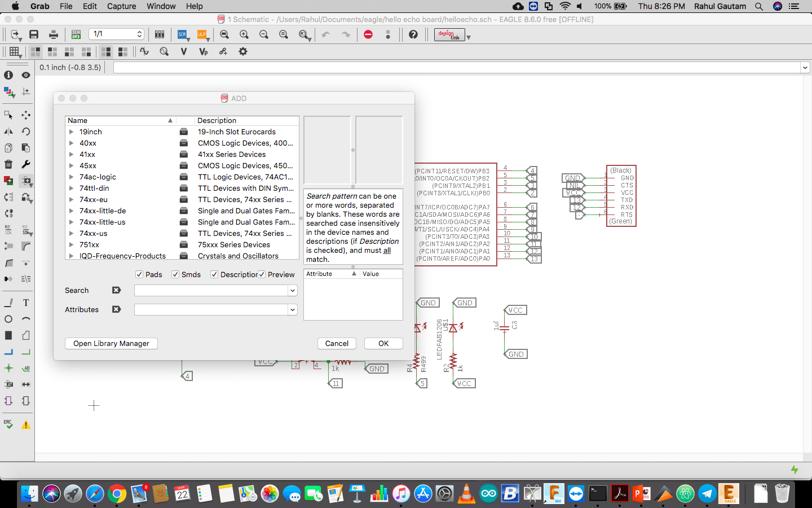Open the Window menu
Image resolution: width=812 pixels, height=508 pixels.
pyautogui.click(x=161, y=6)
